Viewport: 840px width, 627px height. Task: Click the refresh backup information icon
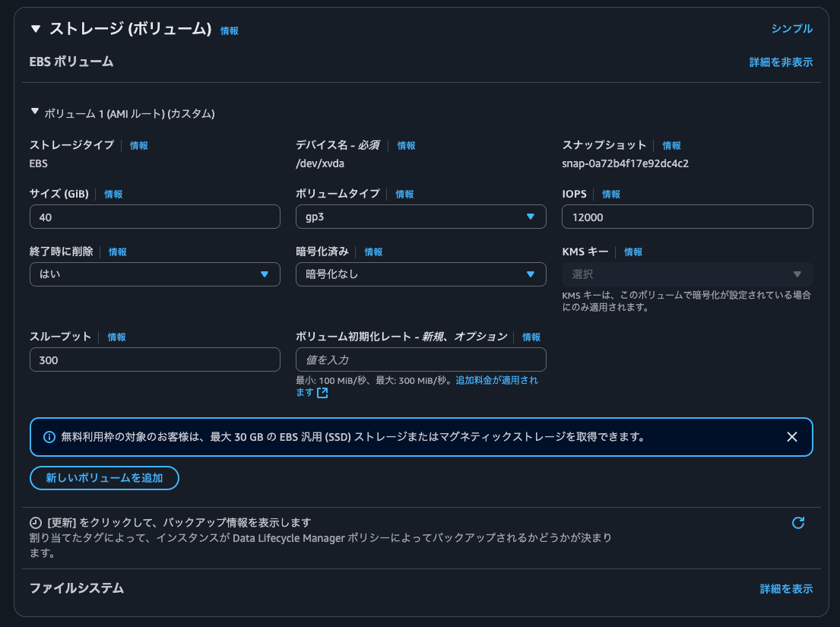click(797, 523)
